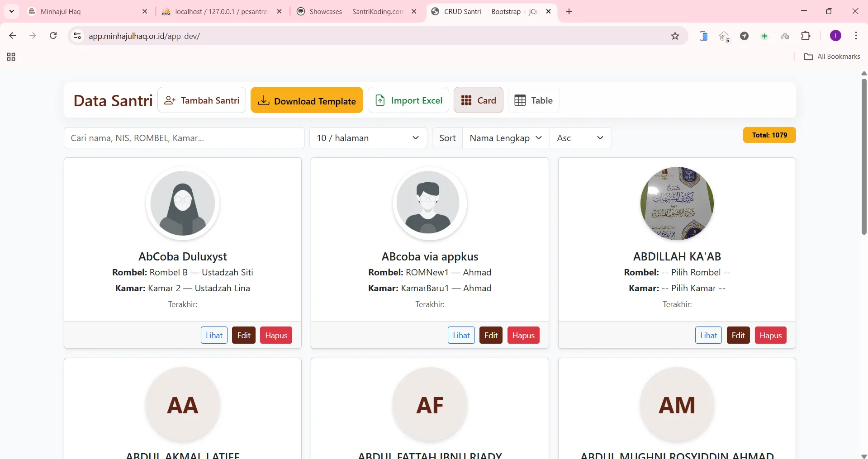Open the Chrome three-dot menu
The width and height of the screenshot is (868, 459).
pyautogui.click(x=856, y=36)
